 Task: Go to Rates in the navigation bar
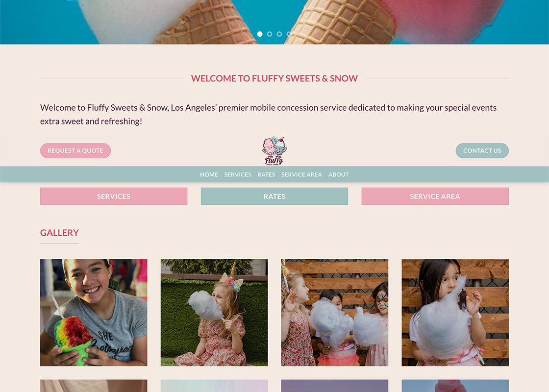(267, 174)
